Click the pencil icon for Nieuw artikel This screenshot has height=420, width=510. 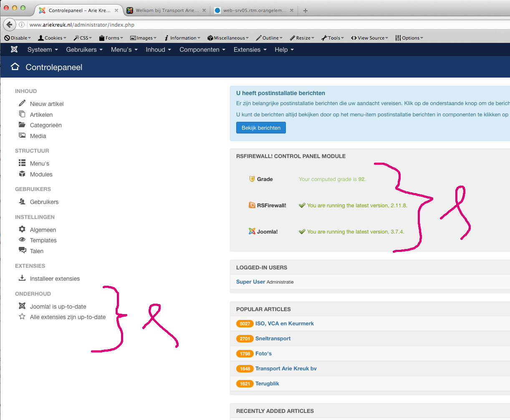(22, 103)
